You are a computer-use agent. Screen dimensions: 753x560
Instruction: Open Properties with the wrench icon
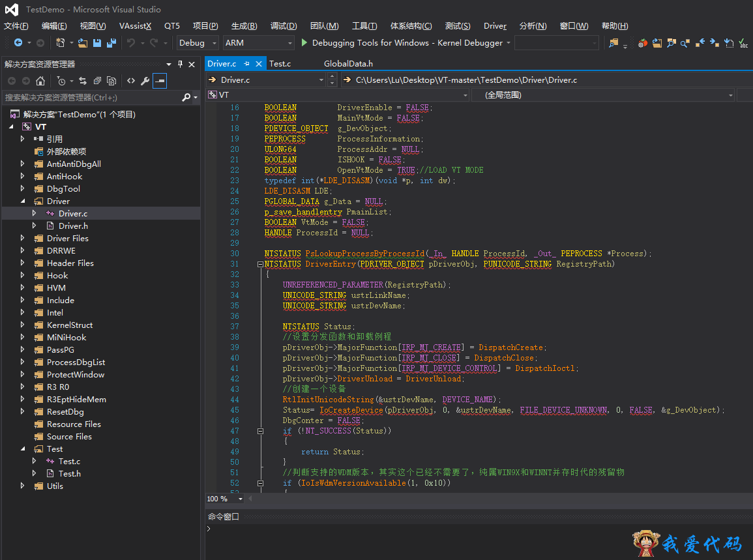(145, 81)
